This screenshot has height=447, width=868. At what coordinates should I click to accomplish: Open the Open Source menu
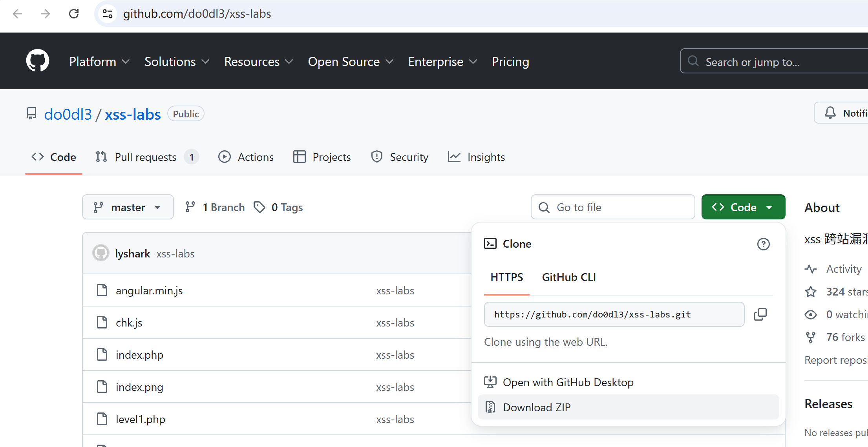click(350, 62)
